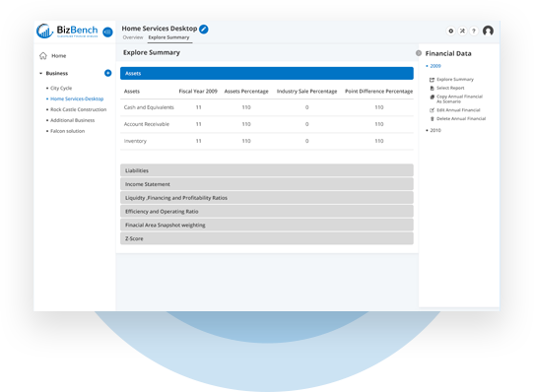This screenshot has width=534, height=392.
Task: Click the edit pencil icon beside Home Services Desktop
Action: [204, 30]
